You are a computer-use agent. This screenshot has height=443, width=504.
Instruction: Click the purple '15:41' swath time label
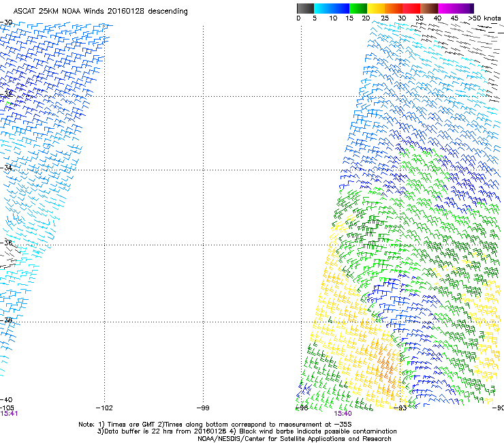[9, 414]
